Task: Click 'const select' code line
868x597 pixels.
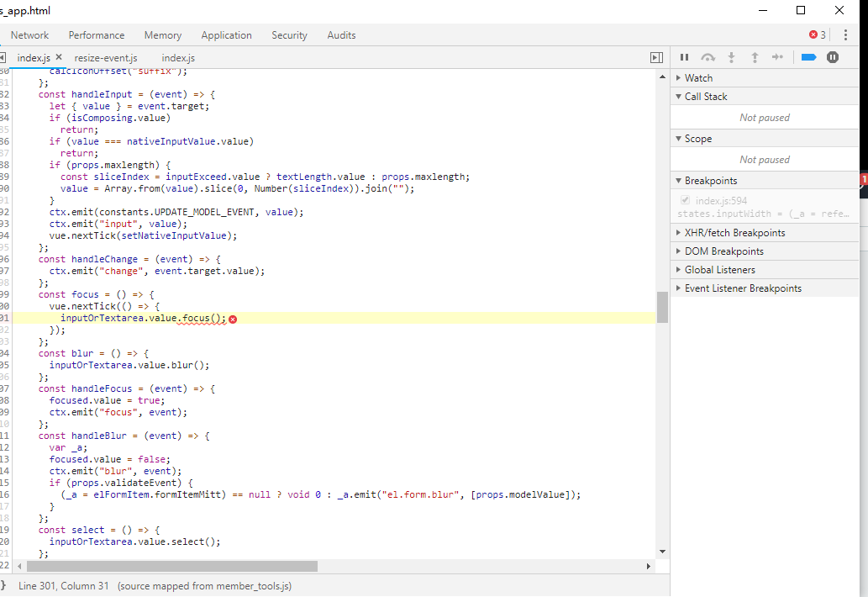Action: (x=99, y=530)
